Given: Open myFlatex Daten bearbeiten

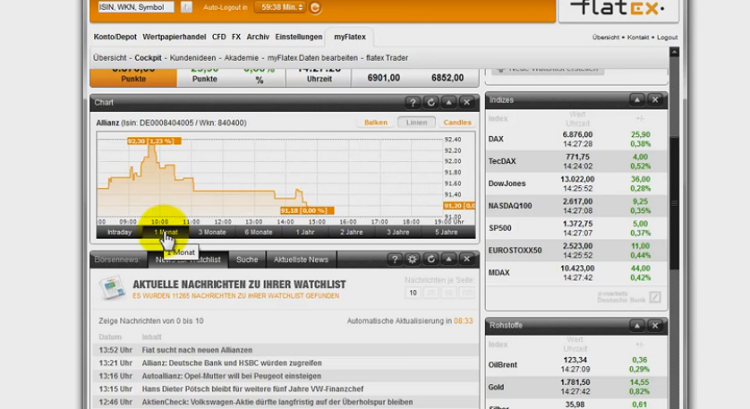Looking at the screenshot, I should point(312,58).
